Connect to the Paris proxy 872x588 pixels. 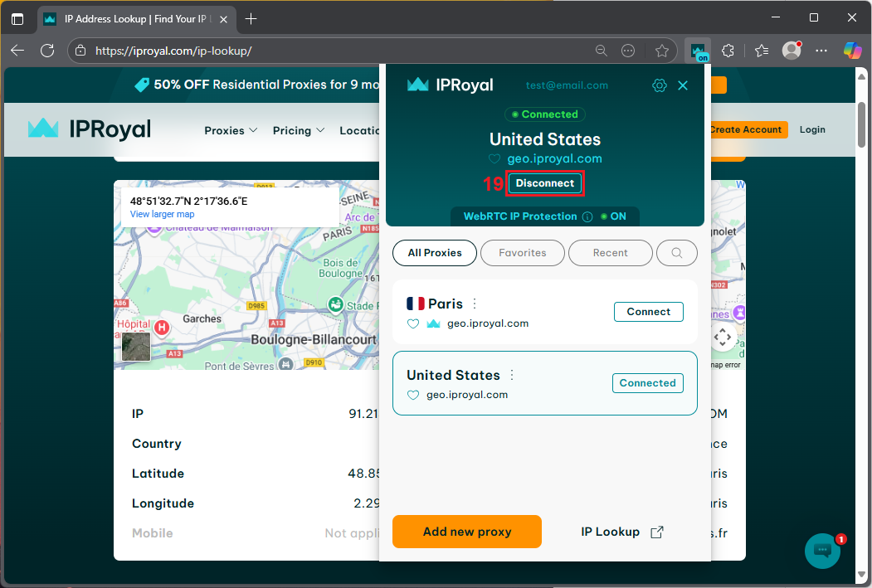(649, 312)
